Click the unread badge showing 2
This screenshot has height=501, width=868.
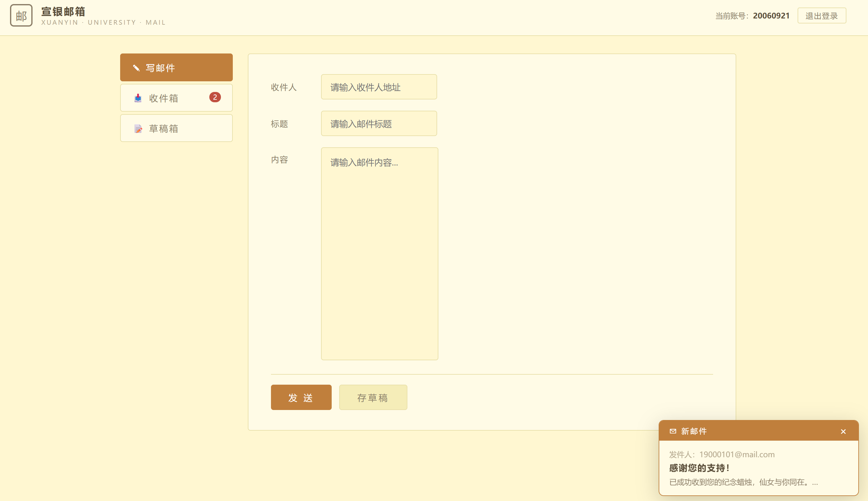215,97
